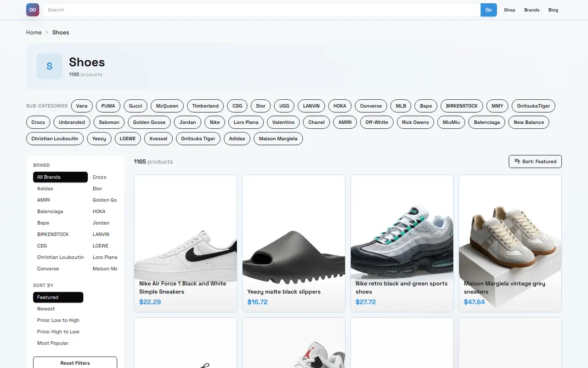The width and height of the screenshot is (588, 368).
Task: Open the Sort: Featured dropdown
Action: 535,161
